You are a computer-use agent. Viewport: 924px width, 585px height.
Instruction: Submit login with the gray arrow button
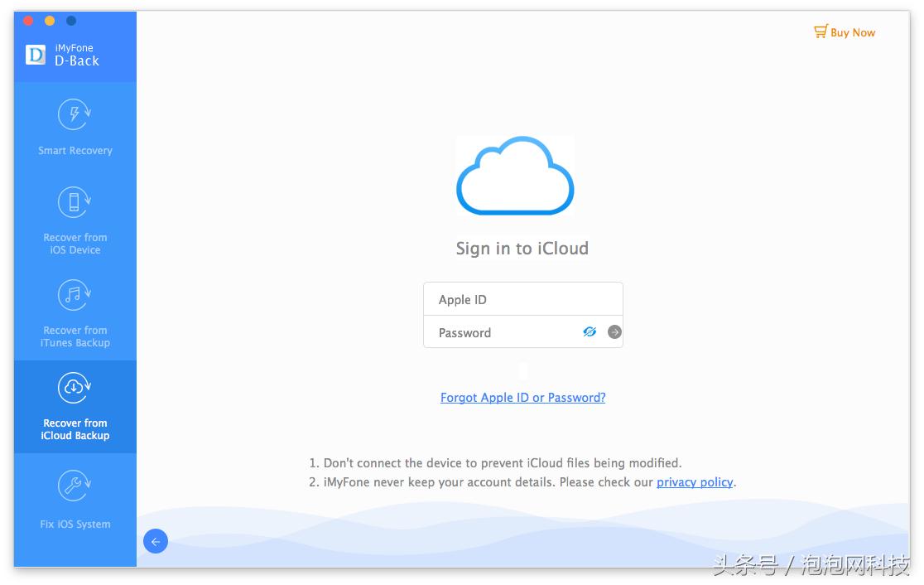tap(614, 331)
